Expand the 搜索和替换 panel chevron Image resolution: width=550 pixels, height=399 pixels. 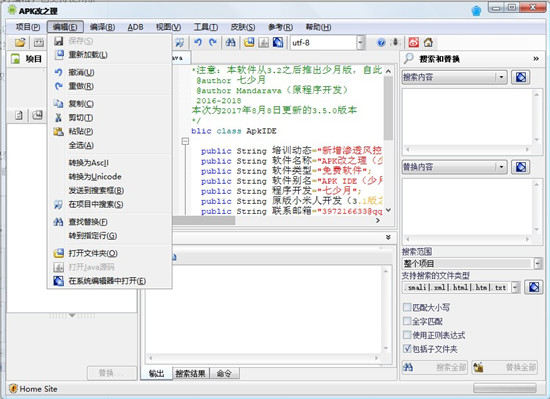(536, 59)
